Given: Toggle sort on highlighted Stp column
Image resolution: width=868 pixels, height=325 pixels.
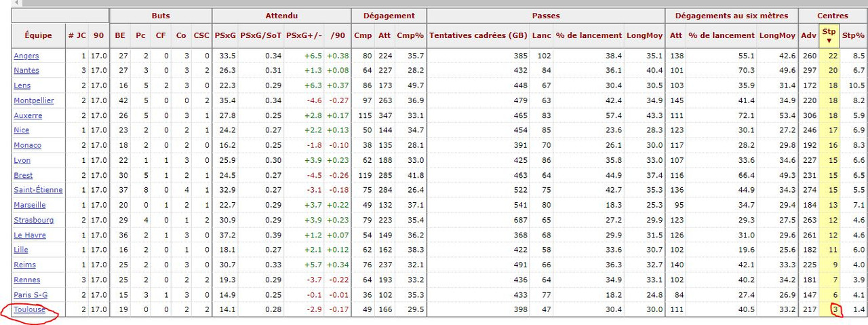Looking at the screenshot, I should pos(829,35).
